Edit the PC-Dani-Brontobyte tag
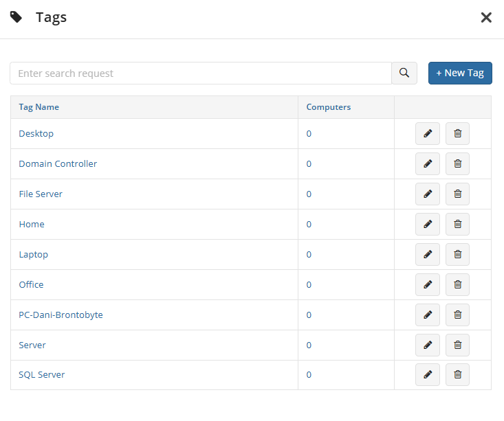This screenshot has width=504, height=421. pyautogui.click(x=428, y=315)
